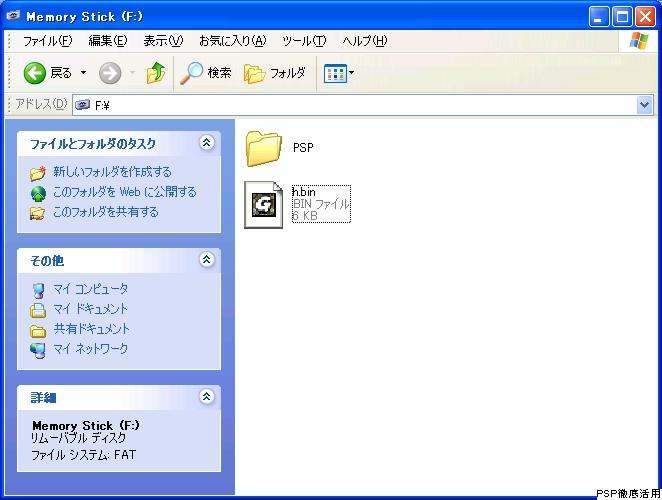Open the ヘルプ(H) menu
Viewport: 662px width, 500px height.
tap(365, 41)
